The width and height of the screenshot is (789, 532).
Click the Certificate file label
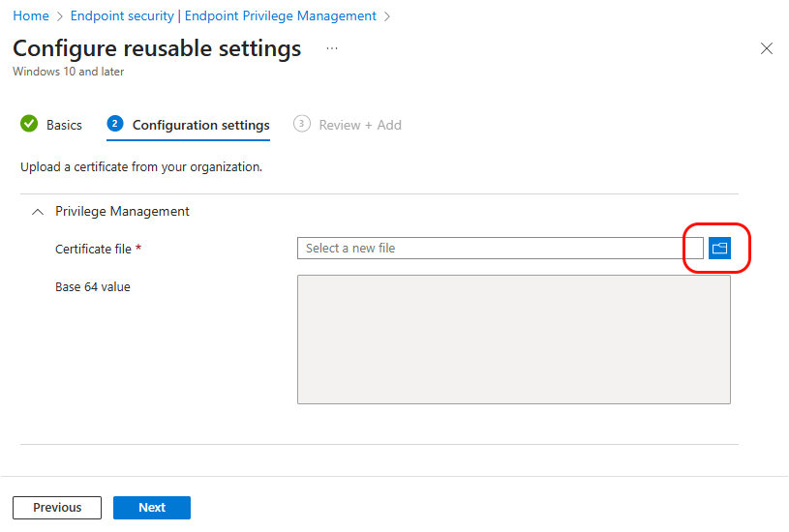(93, 249)
